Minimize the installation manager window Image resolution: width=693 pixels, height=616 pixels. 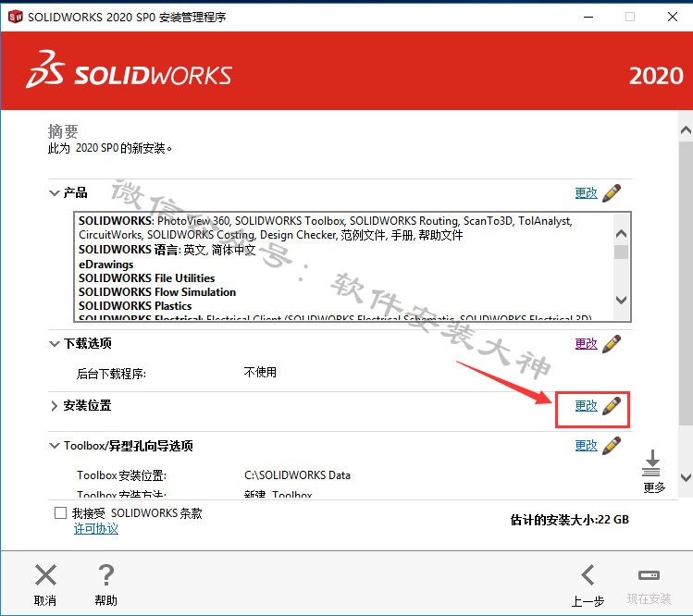[x=588, y=17]
